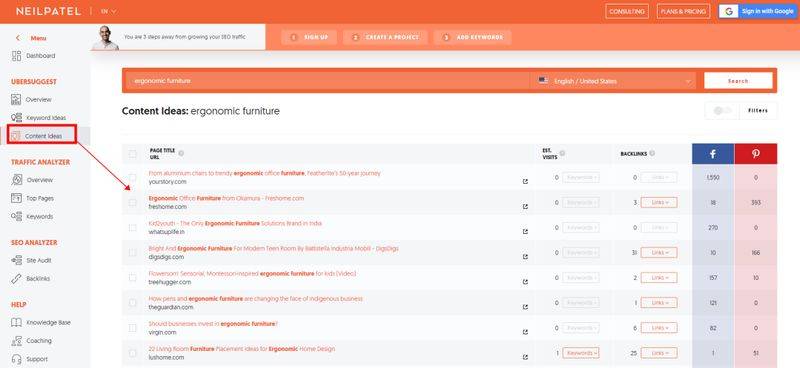800x368 pixels.
Task: Click the Content Ideas sidebar icon
Action: tap(16, 136)
